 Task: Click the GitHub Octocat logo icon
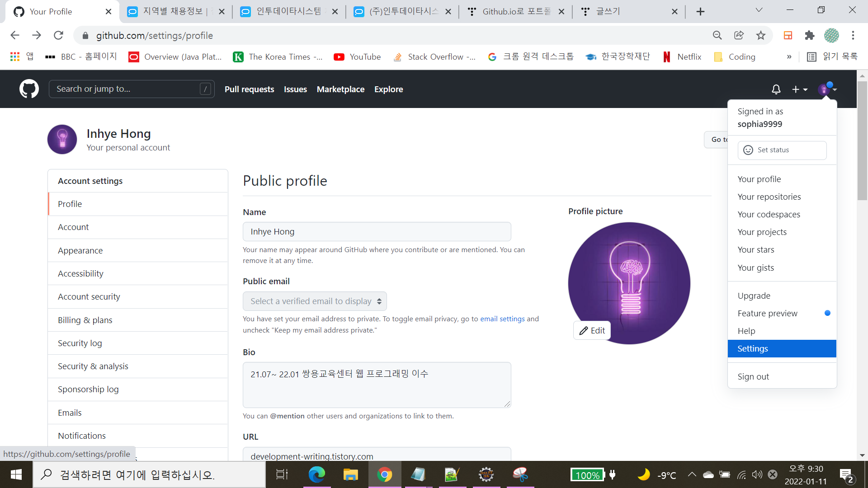coord(29,89)
